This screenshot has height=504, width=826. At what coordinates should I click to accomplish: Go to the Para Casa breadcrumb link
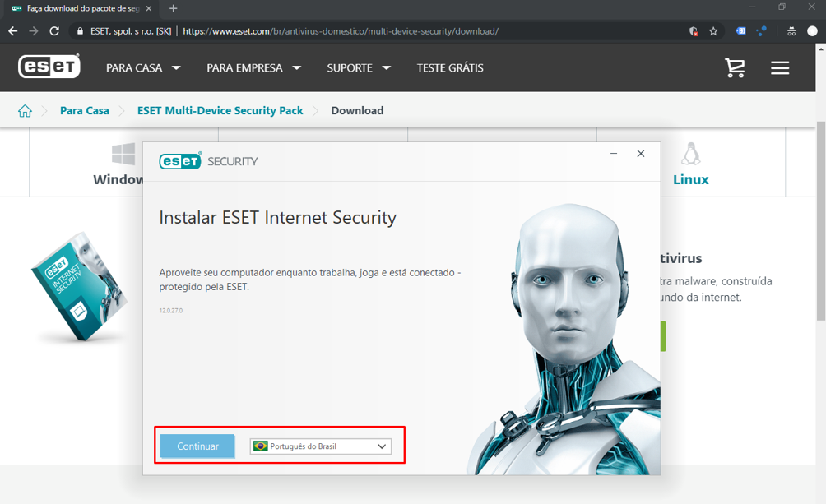84,111
